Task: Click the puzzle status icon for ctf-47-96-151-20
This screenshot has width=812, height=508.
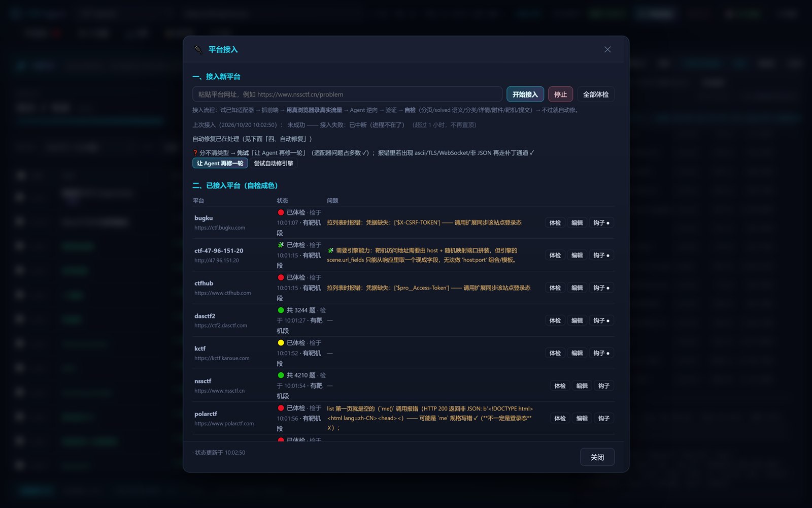Action: [x=281, y=245]
